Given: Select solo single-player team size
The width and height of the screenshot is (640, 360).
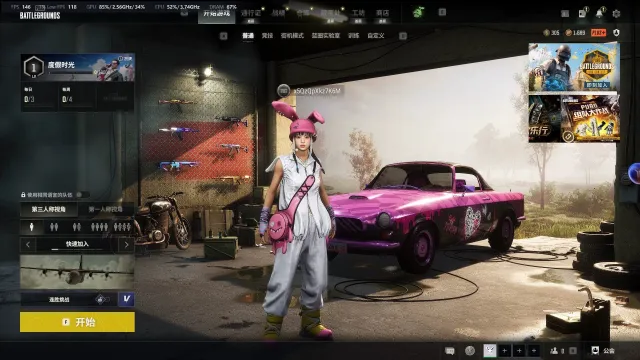Looking at the screenshot, I should 32,227.
